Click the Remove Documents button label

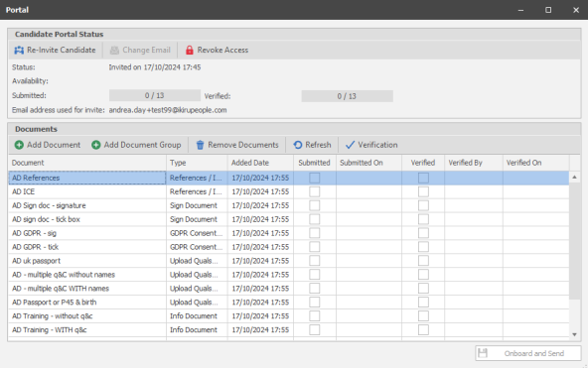click(243, 145)
